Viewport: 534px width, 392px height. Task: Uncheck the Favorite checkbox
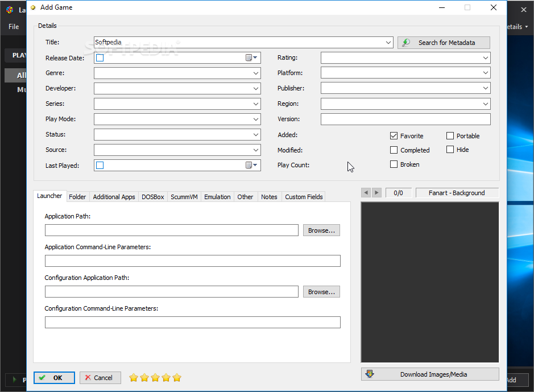tap(394, 136)
